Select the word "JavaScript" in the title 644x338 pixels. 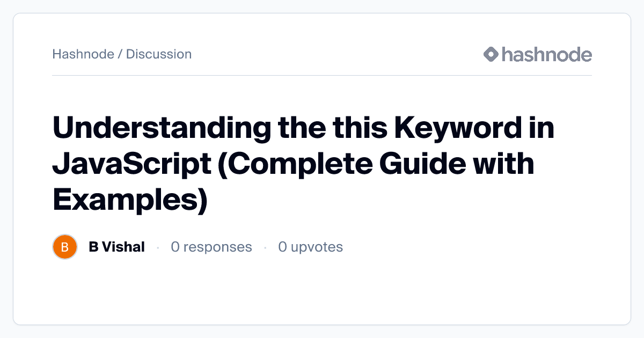click(132, 165)
